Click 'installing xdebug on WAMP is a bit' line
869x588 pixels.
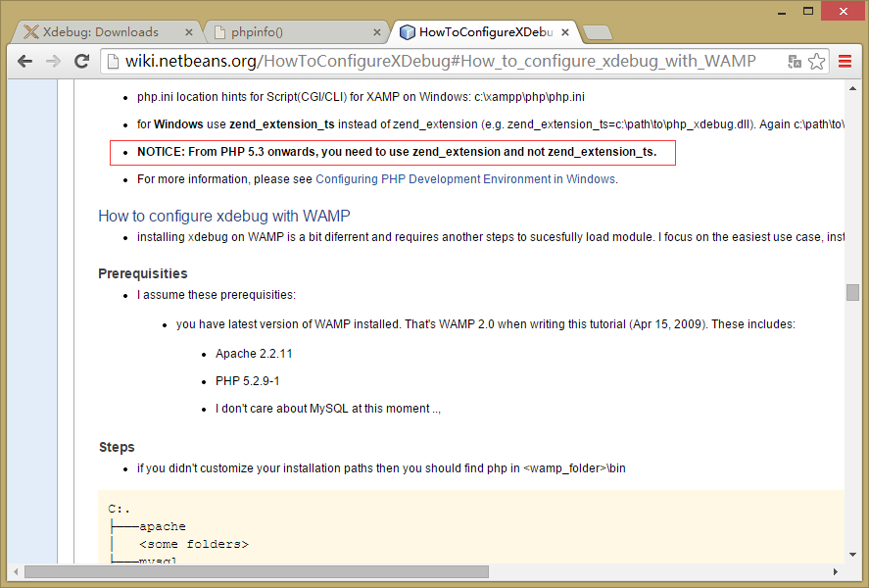[x=491, y=237]
